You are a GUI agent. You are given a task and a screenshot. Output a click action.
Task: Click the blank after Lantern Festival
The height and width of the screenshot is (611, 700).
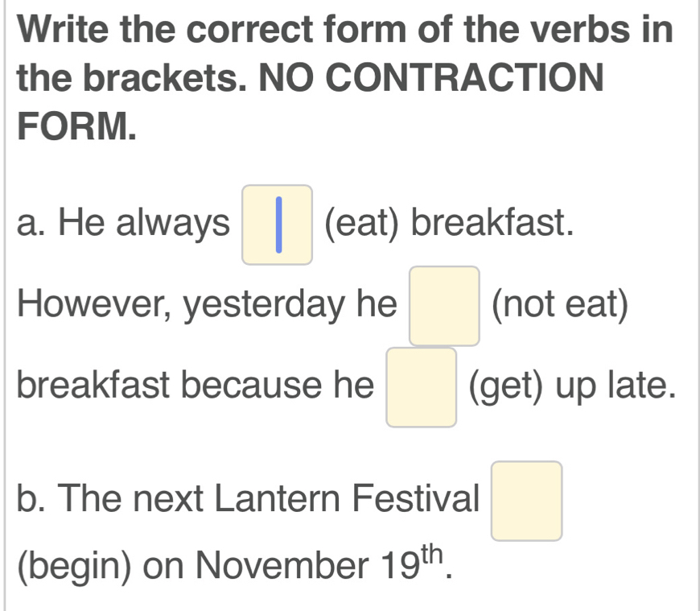click(x=527, y=500)
